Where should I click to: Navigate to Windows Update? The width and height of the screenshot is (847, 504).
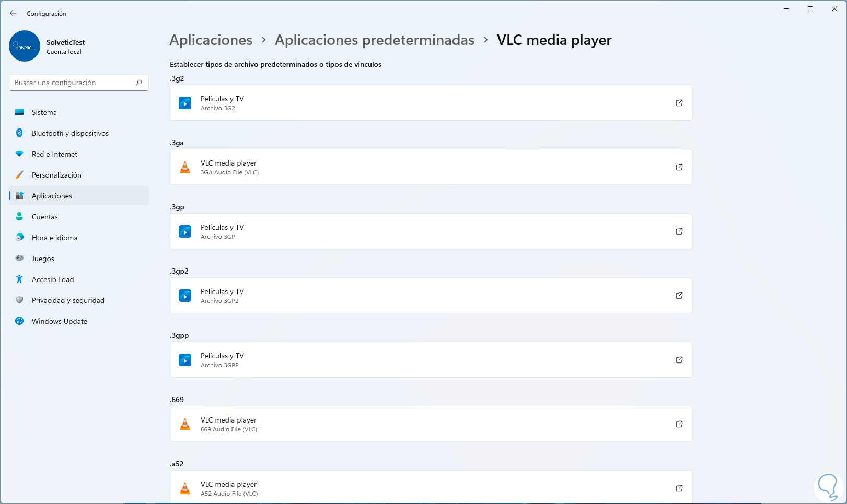pos(59,321)
